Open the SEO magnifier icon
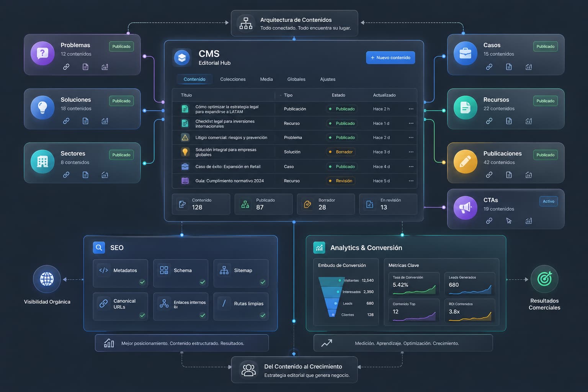Screen dimensions: 588x392 99,248
